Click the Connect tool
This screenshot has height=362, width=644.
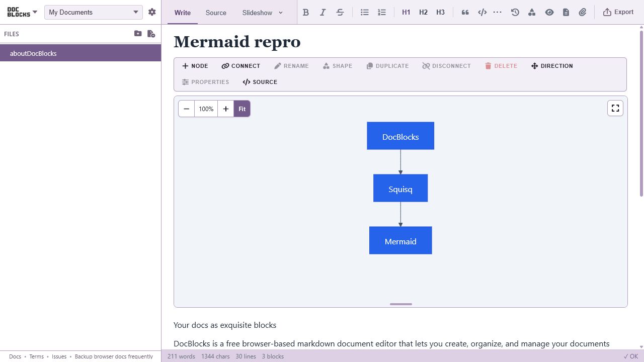tap(241, 66)
